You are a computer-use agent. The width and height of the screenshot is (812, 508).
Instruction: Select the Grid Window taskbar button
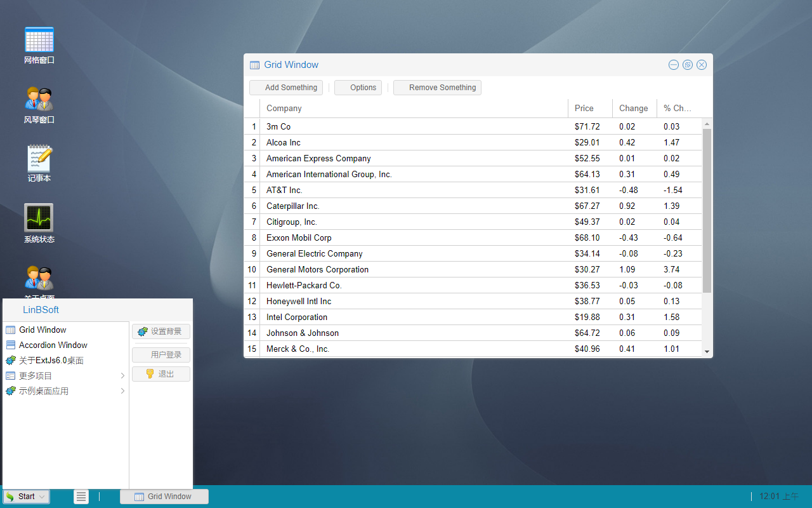pos(164,497)
